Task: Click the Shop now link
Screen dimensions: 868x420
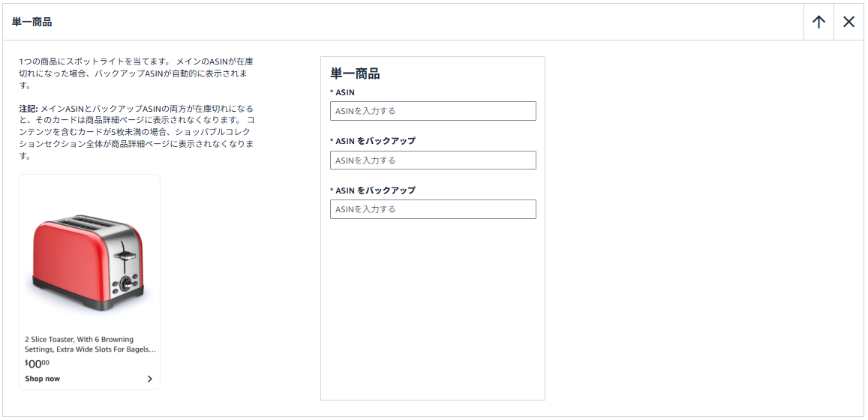Action: point(43,379)
